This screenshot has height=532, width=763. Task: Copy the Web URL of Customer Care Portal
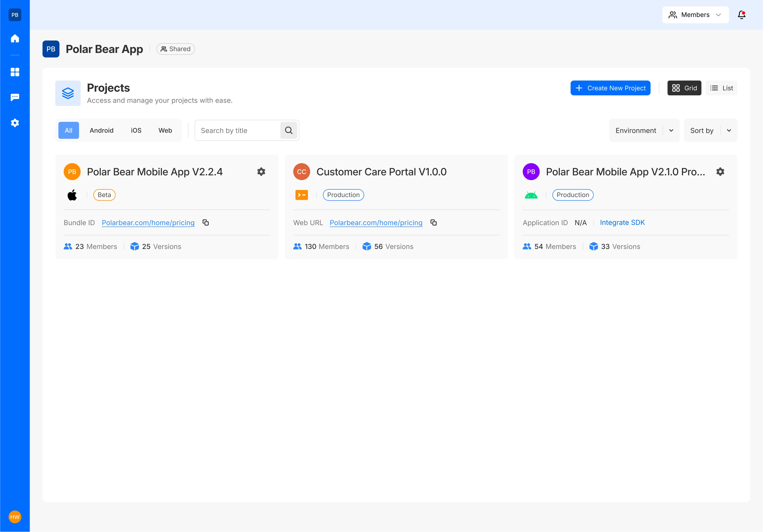pos(433,223)
